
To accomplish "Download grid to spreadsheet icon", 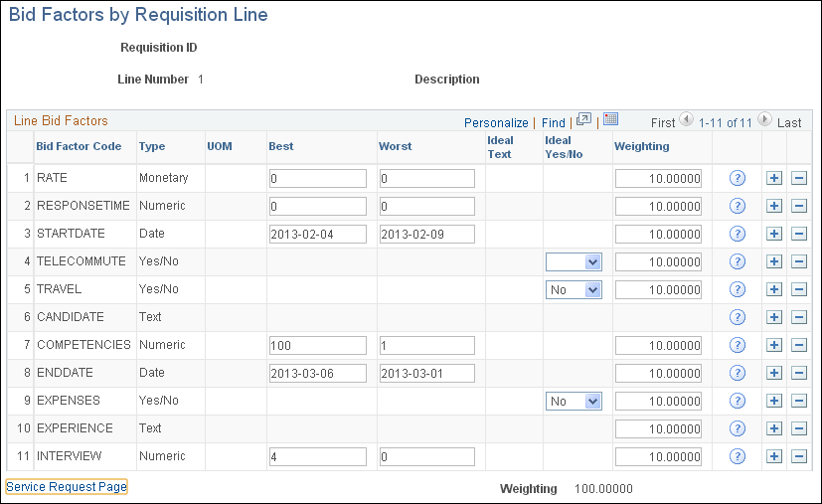I will [x=610, y=119].
